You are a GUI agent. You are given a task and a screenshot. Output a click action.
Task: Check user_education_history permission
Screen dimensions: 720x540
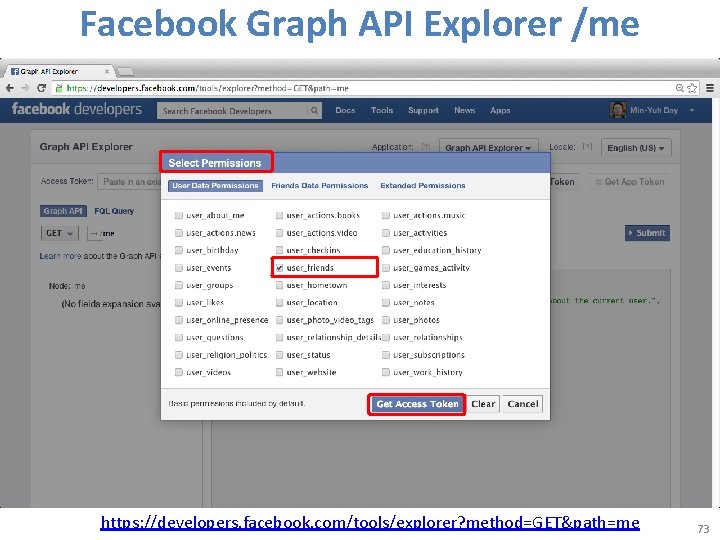[386, 250]
